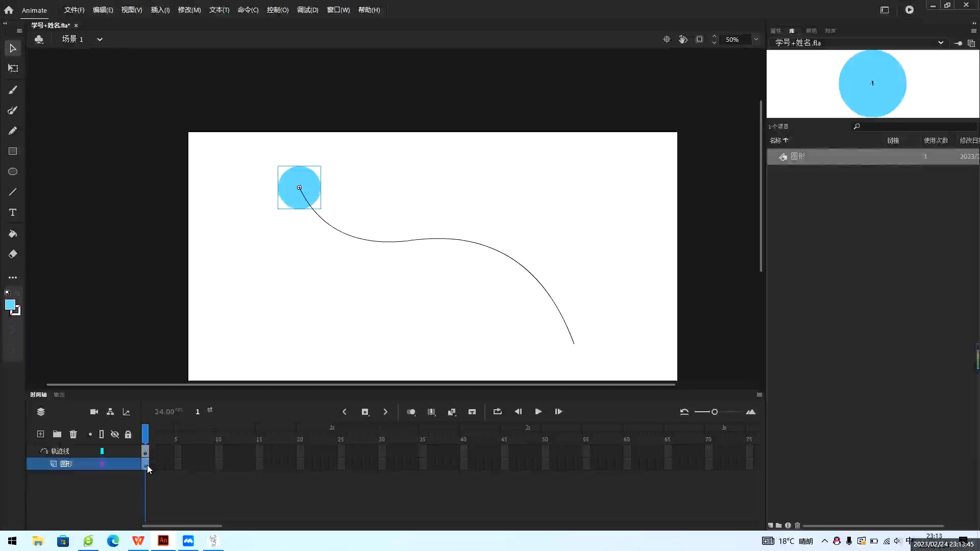980x551 pixels.
Task: Click create classic tween icon
Action: pyautogui.click(x=452, y=412)
